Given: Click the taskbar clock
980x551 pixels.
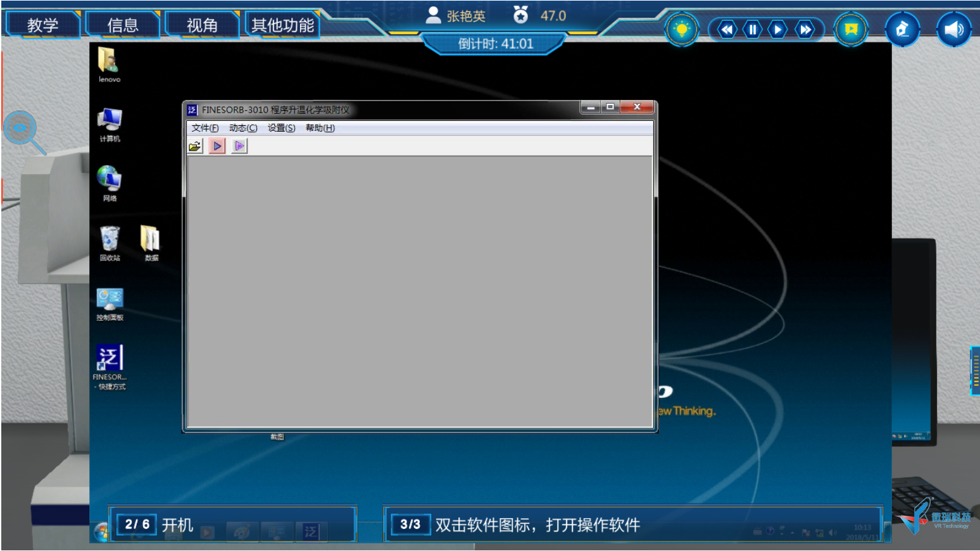Looking at the screenshot, I should (x=862, y=532).
